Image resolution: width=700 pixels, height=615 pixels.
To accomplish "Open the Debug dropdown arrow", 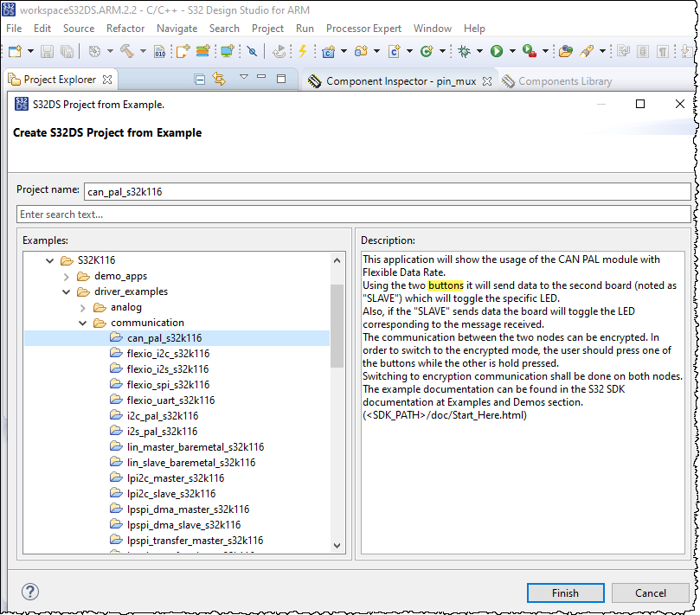I will [x=479, y=51].
